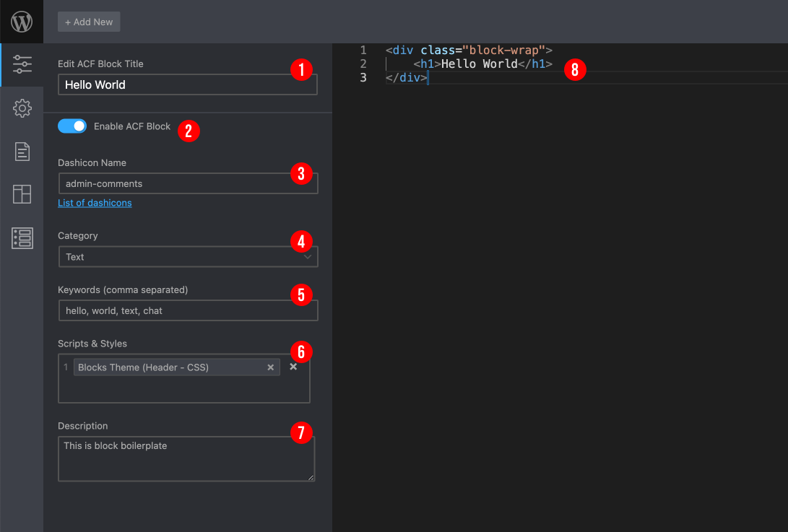Open the layout grid sidebar icon
Image resolution: width=788 pixels, height=532 pixels.
(22, 194)
